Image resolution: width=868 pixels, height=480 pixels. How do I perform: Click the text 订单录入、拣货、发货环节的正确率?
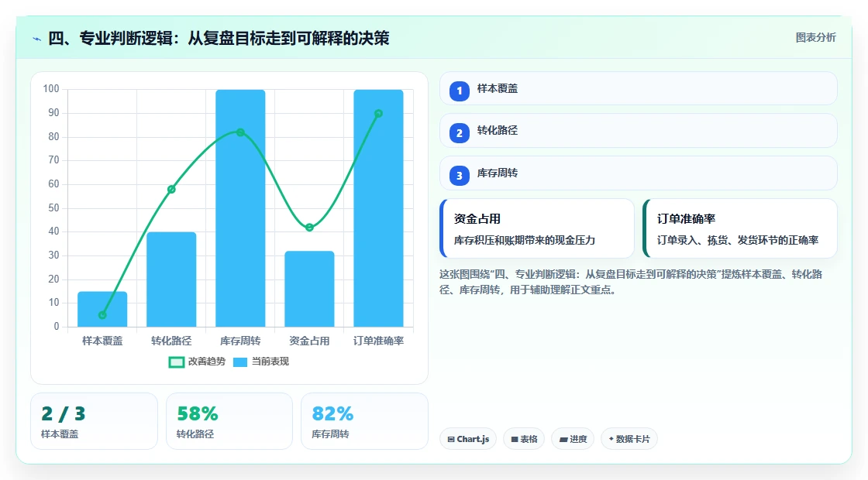[737, 241]
